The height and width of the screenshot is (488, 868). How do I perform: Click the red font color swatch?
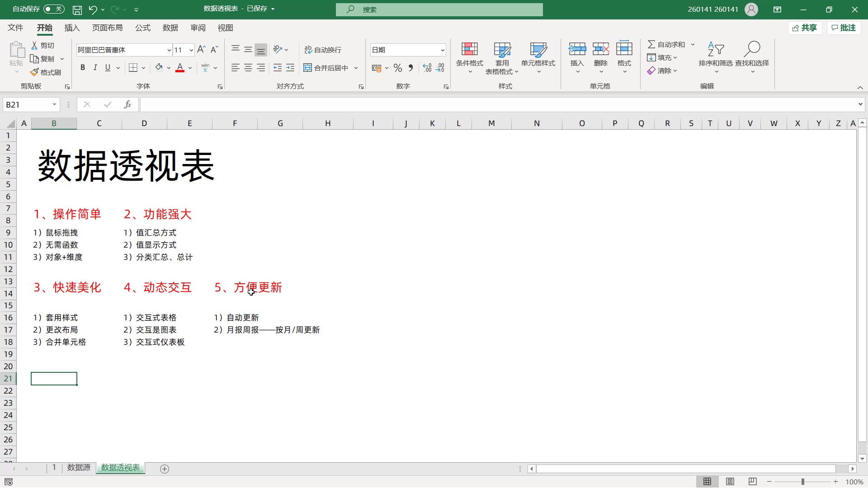click(x=180, y=68)
